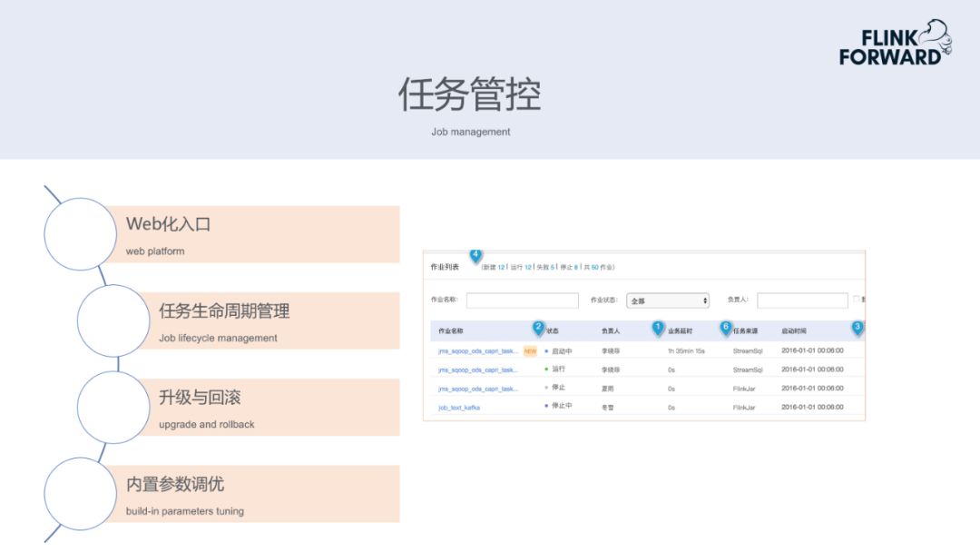
Task: Tick the checkbox right of 负责人 field
Action: pyautogui.click(x=857, y=300)
